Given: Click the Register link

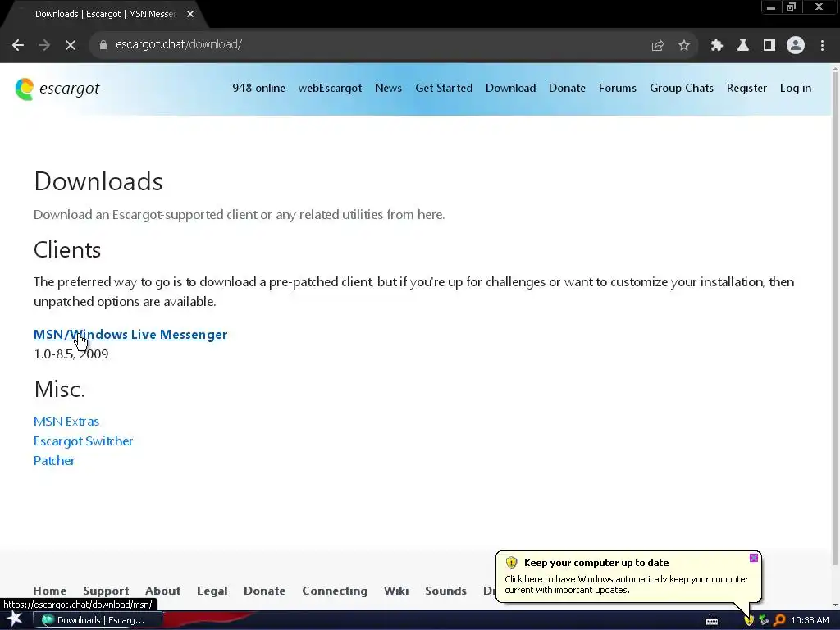Looking at the screenshot, I should (x=746, y=88).
